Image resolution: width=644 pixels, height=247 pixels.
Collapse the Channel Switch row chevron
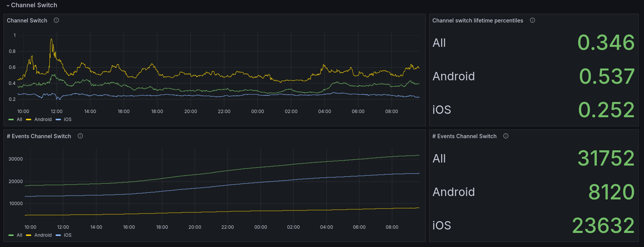coord(8,5)
